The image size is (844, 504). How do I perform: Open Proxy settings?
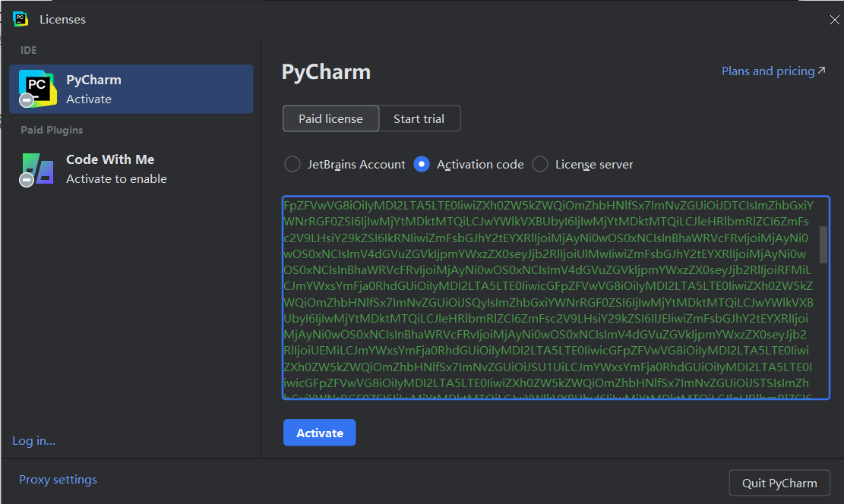pyautogui.click(x=58, y=479)
